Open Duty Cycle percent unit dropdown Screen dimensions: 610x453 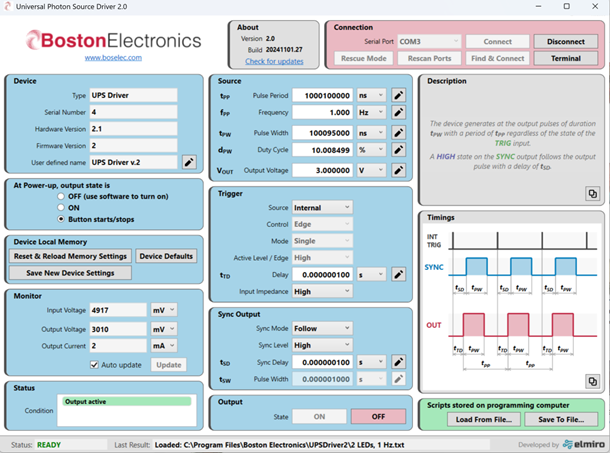[372, 150]
